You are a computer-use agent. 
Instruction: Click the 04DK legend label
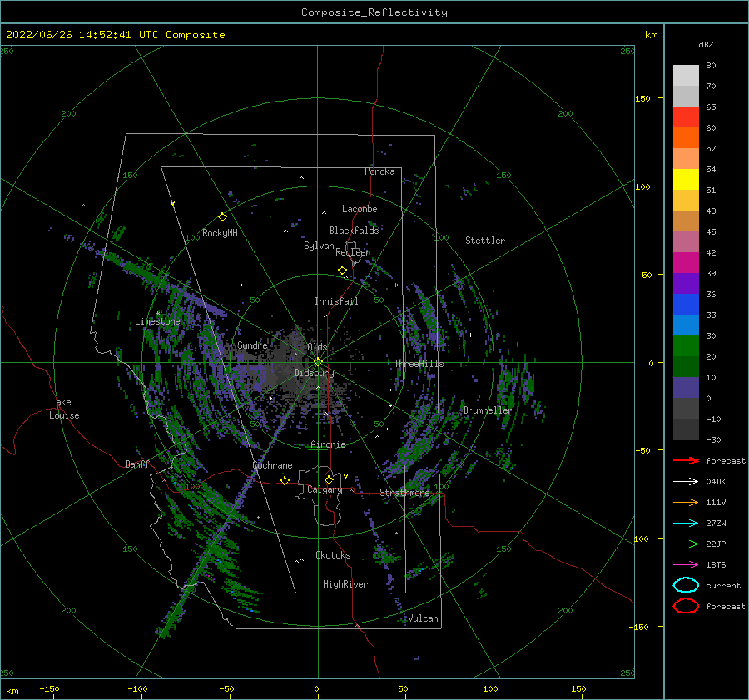pyautogui.click(x=716, y=482)
